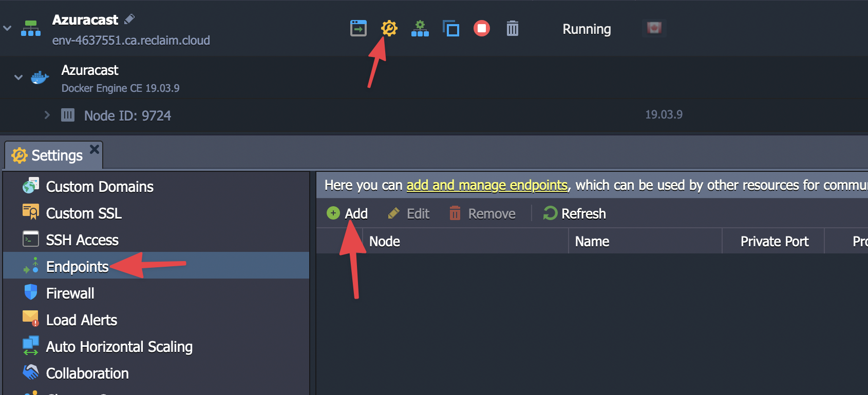Sort by Name column header

645,241
